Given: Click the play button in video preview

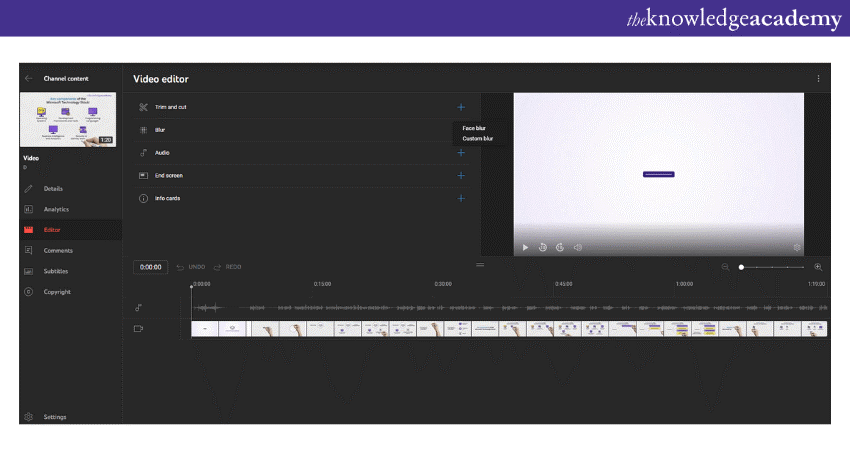Looking at the screenshot, I should pos(526,247).
